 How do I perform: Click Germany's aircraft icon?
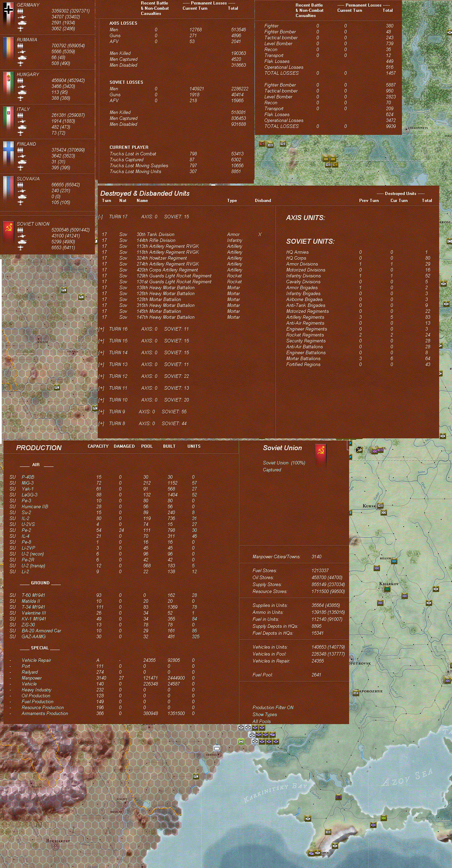[21, 29]
